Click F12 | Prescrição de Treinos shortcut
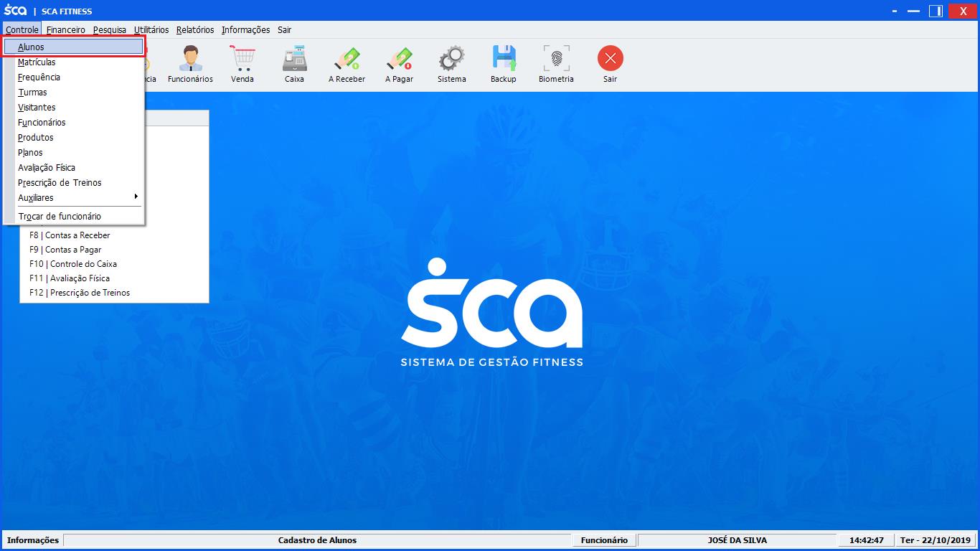 [80, 292]
